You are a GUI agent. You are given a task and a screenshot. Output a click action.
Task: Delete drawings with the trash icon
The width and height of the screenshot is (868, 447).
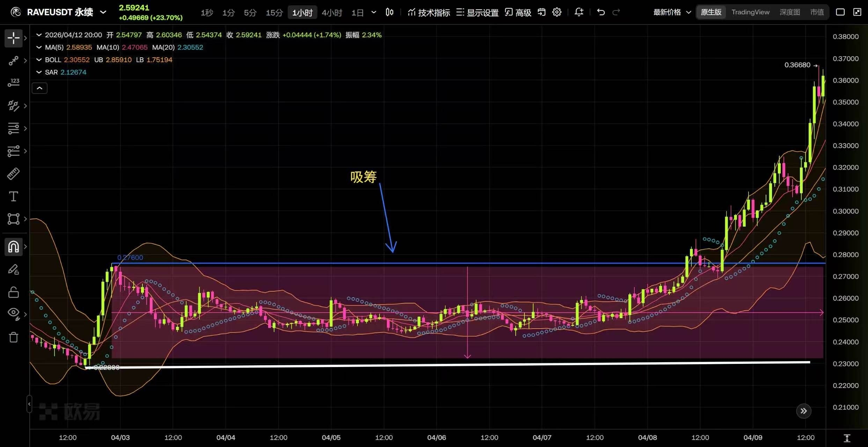coord(13,337)
